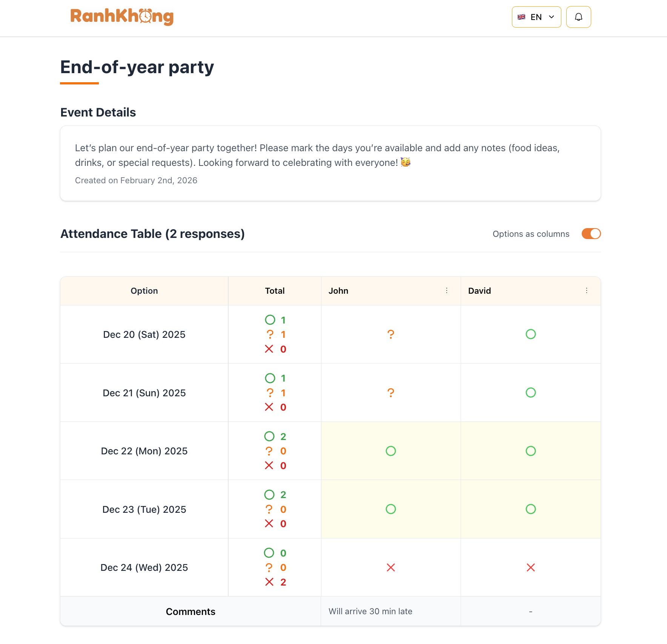
Task: Click John's red X for Dec 24
Action: tap(390, 567)
